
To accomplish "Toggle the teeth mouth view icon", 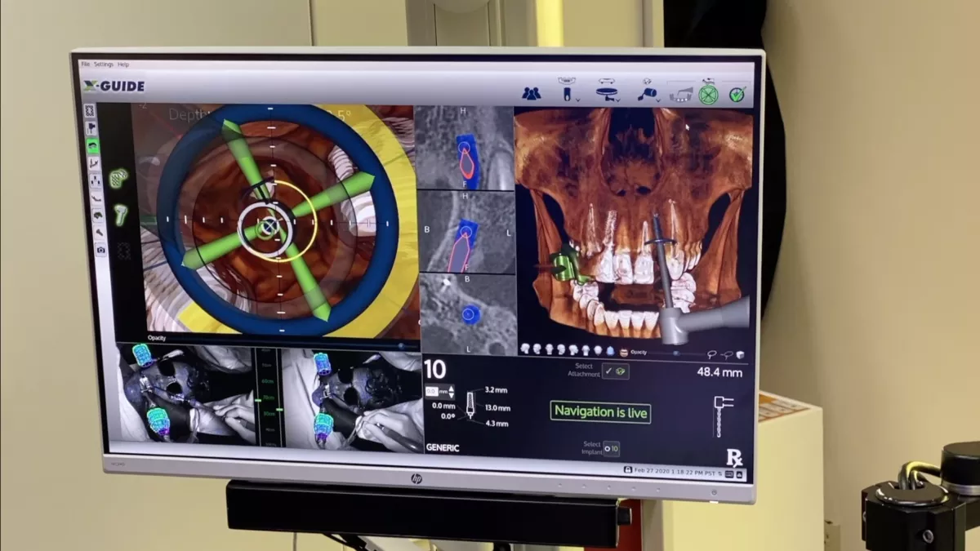I will 624,352.
